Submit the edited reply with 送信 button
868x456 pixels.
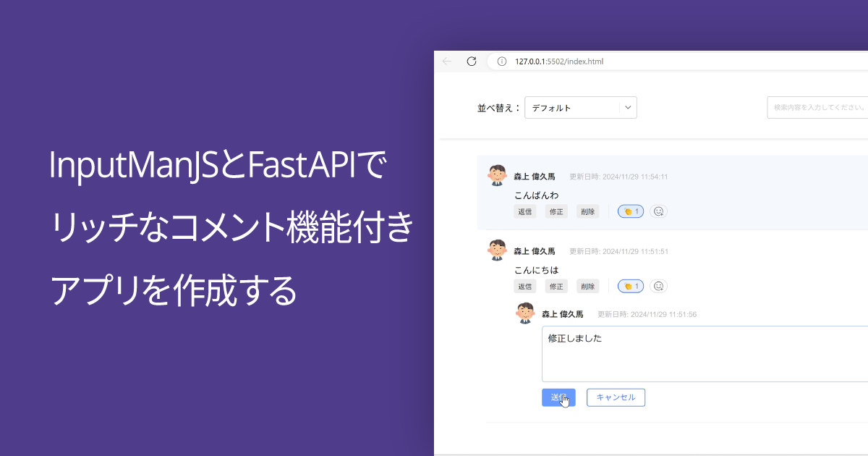pyautogui.click(x=558, y=397)
